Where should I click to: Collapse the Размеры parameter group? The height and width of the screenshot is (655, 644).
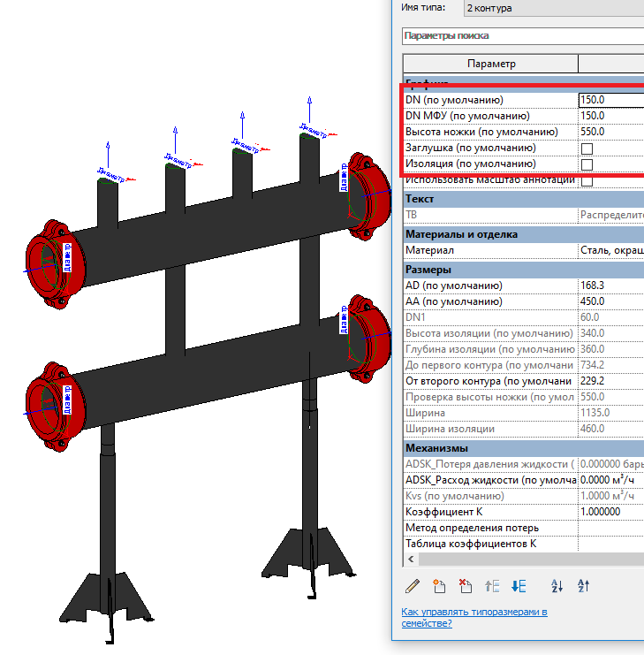click(428, 270)
